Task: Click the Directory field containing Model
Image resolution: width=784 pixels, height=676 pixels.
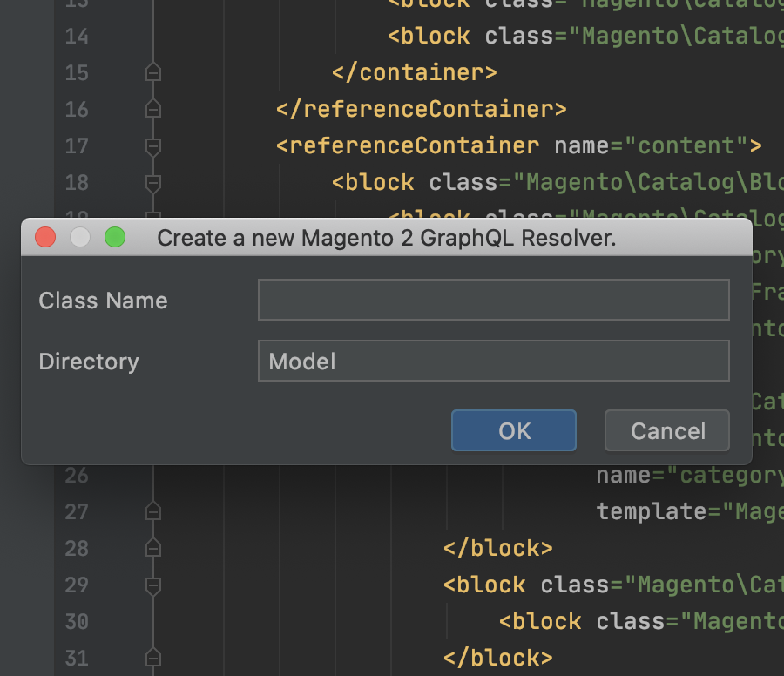Action: [x=494, y=361]
